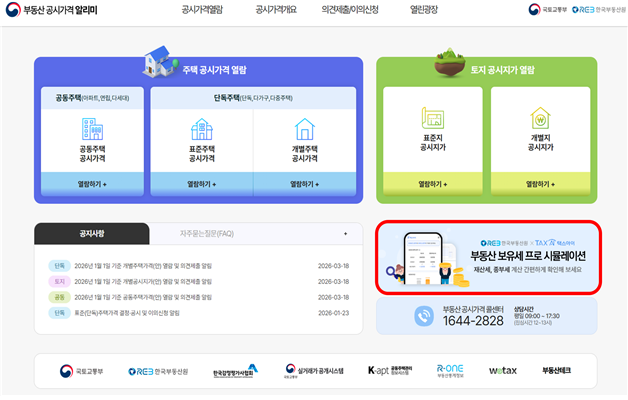This screenshot has width=628, height=400.
Task: Select the 개별지 공시지가 land icon
Action: click(x=540, y=120)
